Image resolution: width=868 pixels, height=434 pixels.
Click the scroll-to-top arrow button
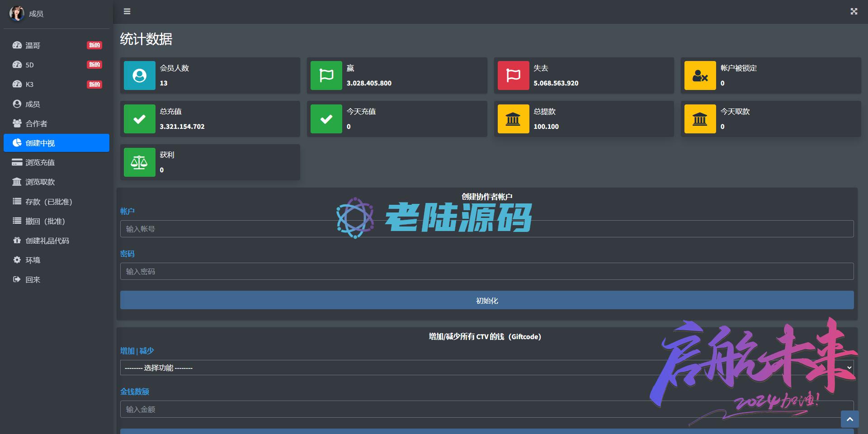click(850, 419)
